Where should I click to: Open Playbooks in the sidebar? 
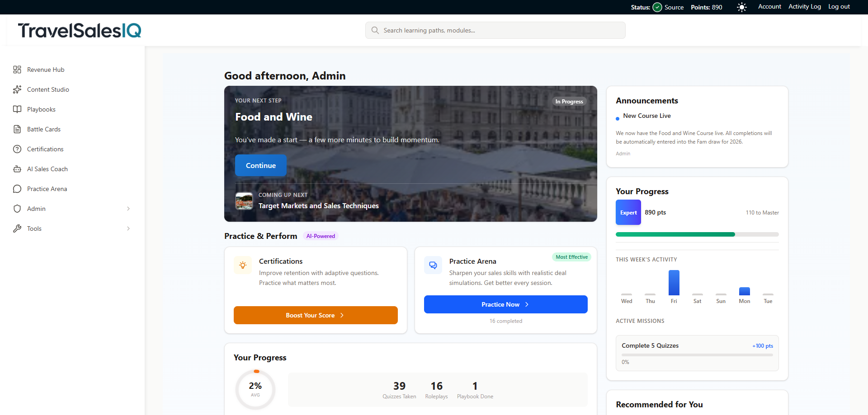41,109
